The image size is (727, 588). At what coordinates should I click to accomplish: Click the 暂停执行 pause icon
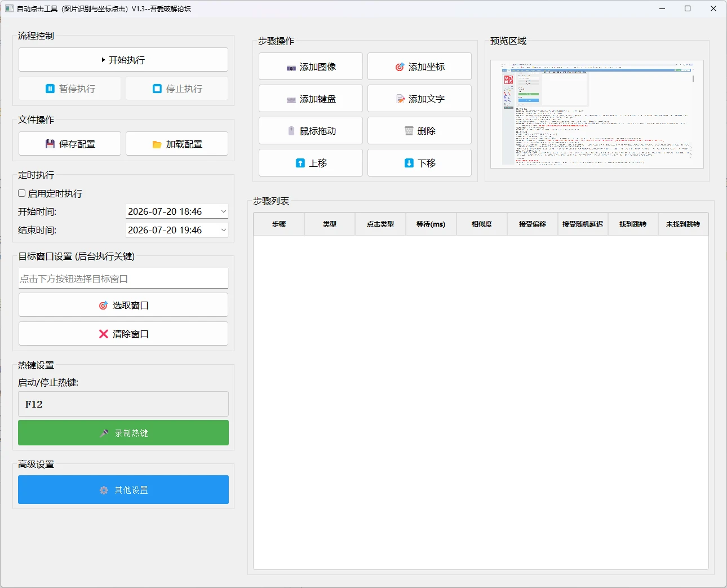50,89
